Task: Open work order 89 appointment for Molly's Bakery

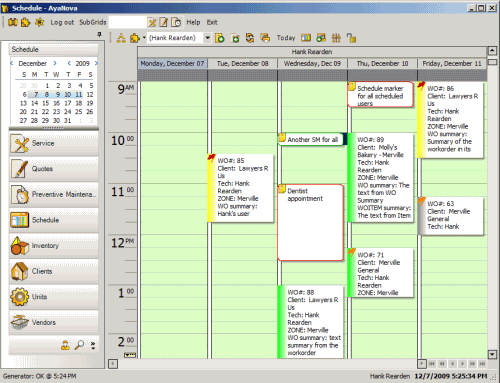Action: [x=381, y=178]
